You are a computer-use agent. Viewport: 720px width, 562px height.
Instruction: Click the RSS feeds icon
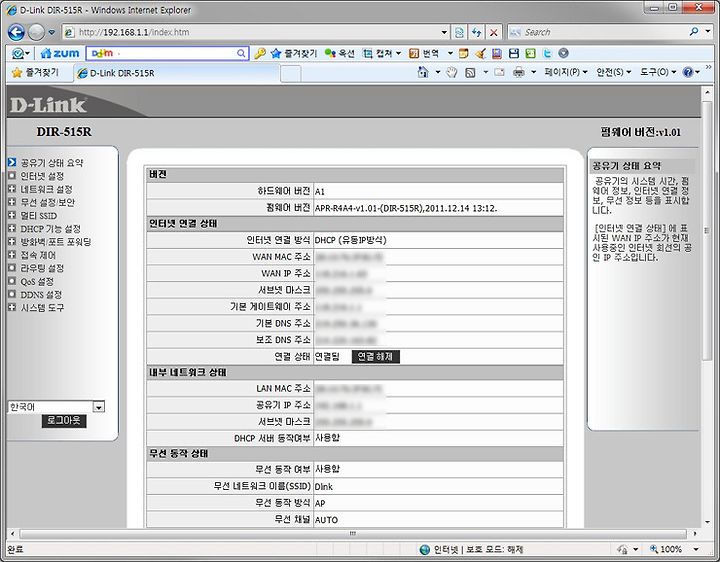pos(470,72)
